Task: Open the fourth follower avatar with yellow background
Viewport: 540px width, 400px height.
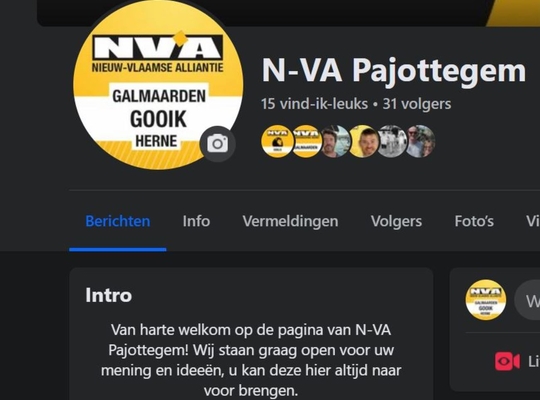Action: pyautogui.click(x=363, y=141)
